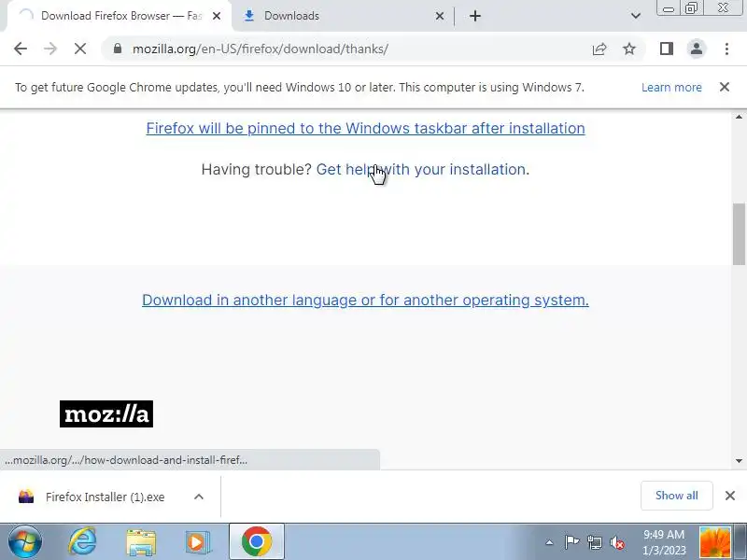View site information via lock icon

pos(118,49)
